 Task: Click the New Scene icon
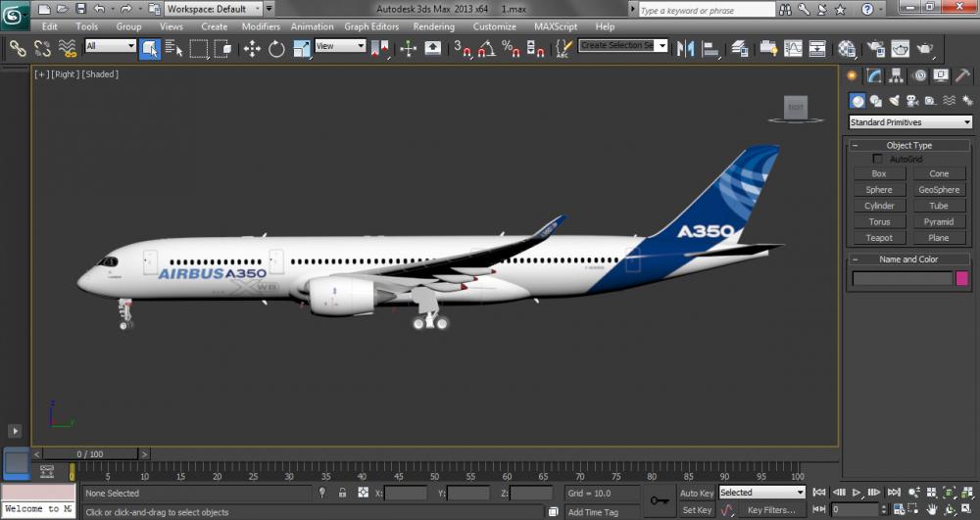(44, 9)
